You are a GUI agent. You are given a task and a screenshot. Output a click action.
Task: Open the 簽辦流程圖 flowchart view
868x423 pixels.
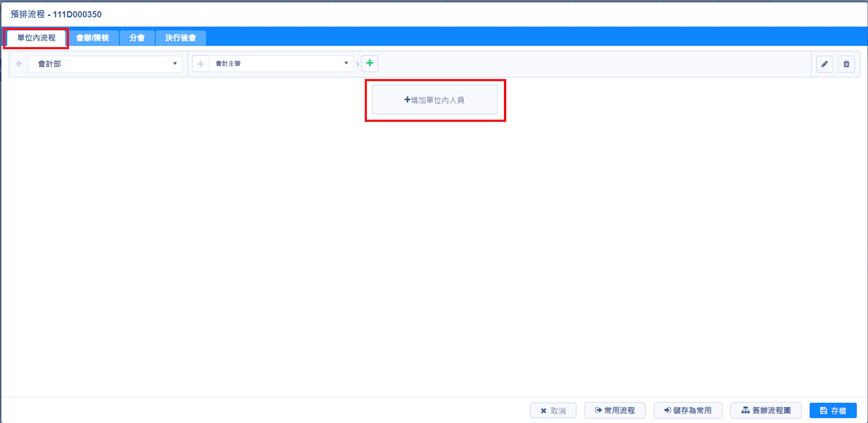[765, 411]
